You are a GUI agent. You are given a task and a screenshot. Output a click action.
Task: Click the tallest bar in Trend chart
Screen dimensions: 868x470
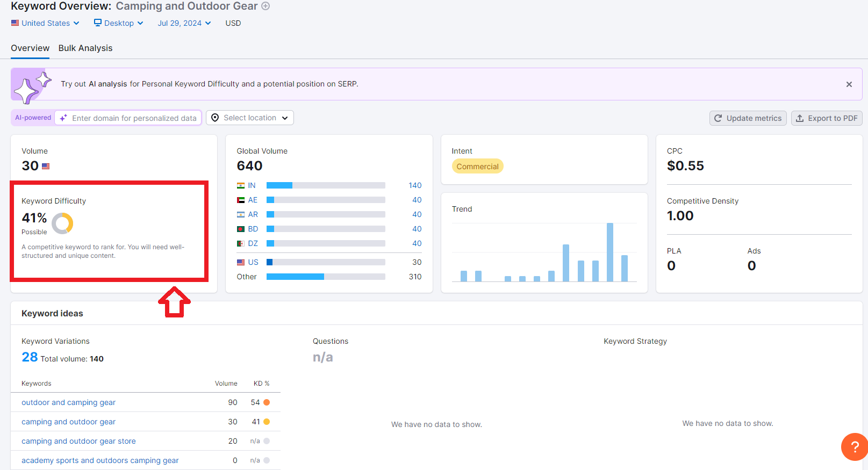610,252
